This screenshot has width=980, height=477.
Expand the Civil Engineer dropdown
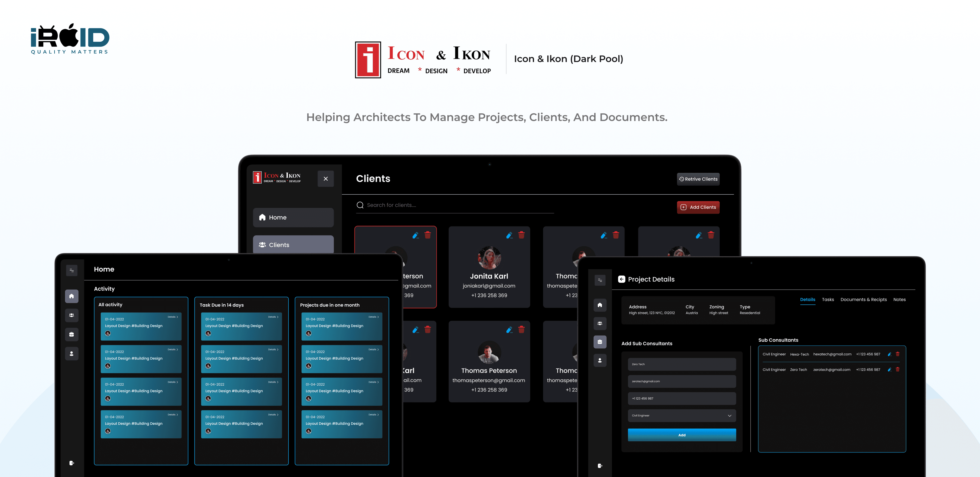coord(729,415)
